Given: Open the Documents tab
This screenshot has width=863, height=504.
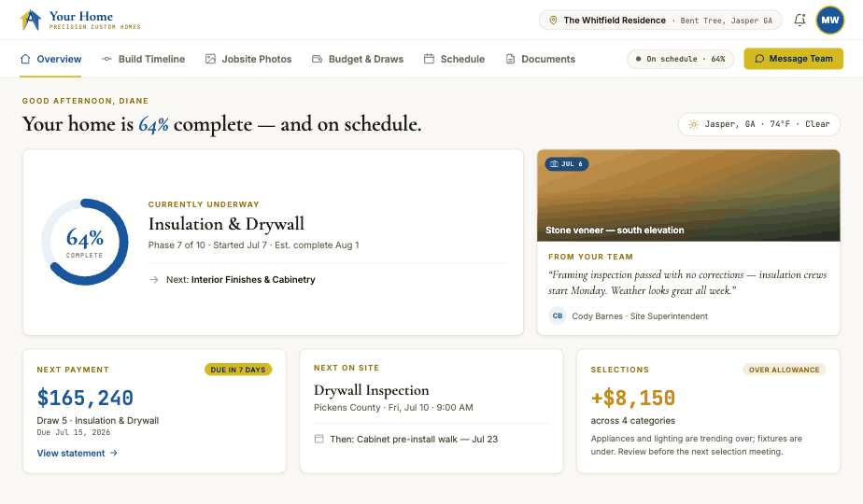Looking at the screenshot, I should (541, 59).
